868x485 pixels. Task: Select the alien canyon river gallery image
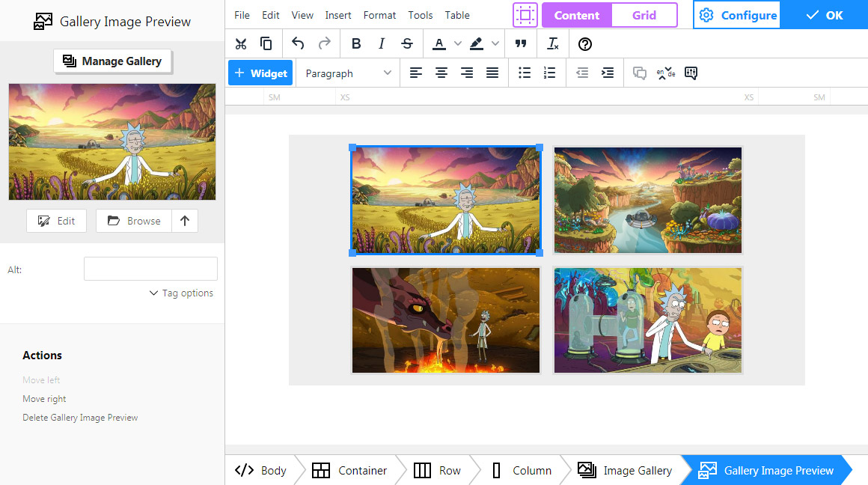tap(648, 200)
